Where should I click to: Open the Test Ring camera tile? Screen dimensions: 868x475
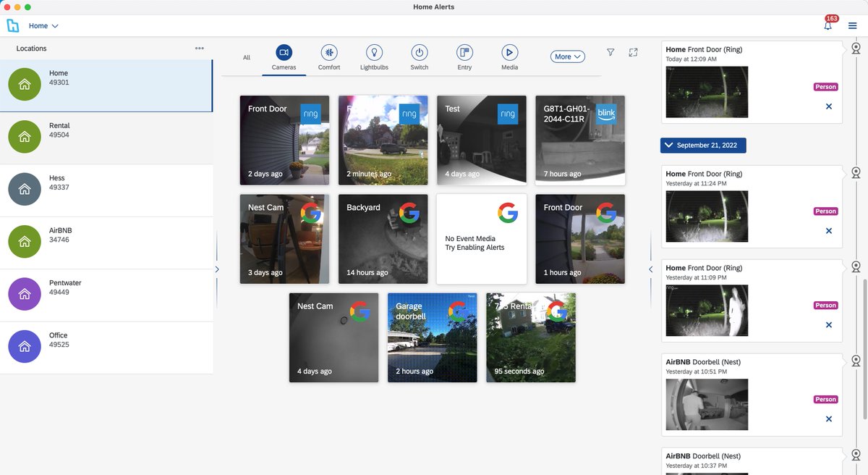(481, 140)
